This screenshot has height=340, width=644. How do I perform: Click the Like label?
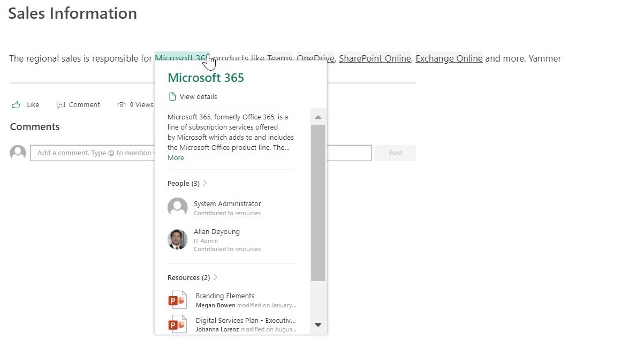(x=33, y=105)
